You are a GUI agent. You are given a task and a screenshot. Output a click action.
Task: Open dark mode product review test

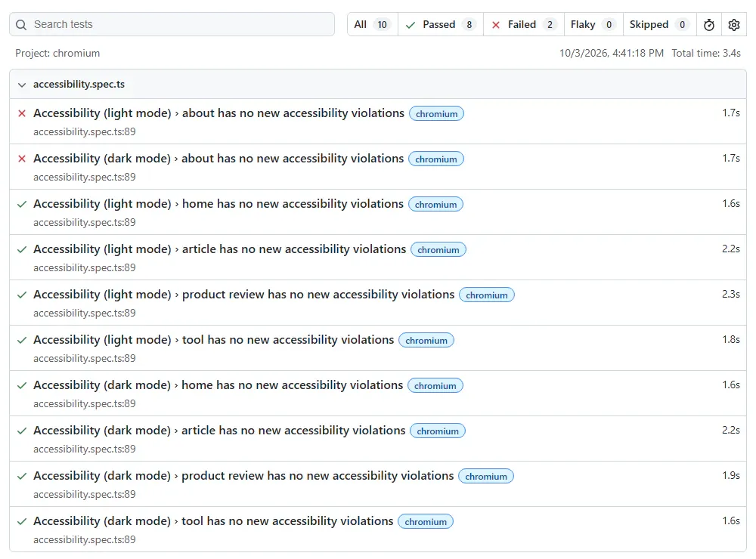(x=243, y=476)
